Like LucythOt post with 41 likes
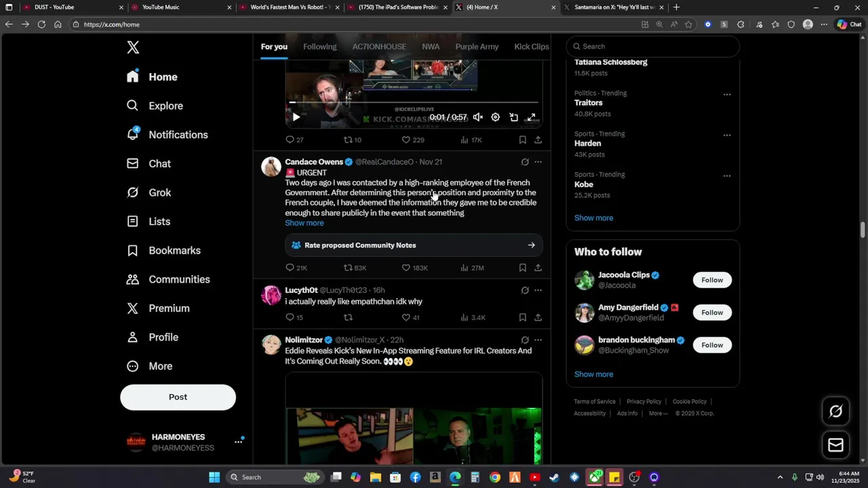This screenshot has width=868, height=488. pos(410,317)
